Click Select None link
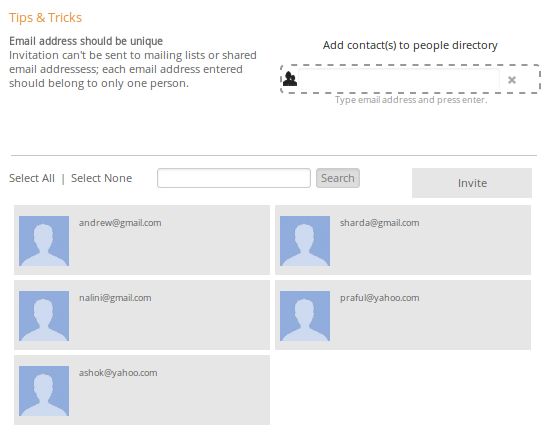 (x=102, y=178)
